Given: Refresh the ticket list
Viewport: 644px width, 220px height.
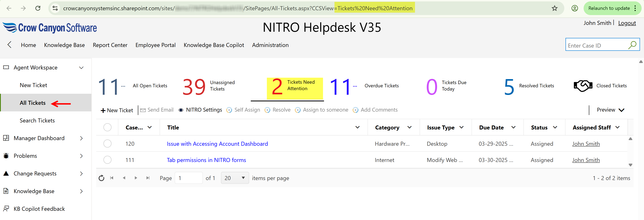Looking at the screenshot, I should (101, 178).
